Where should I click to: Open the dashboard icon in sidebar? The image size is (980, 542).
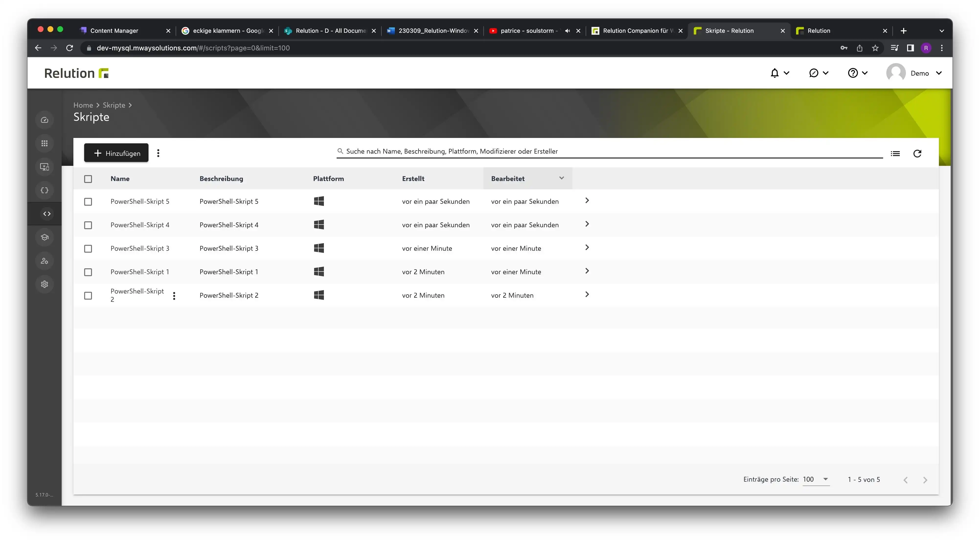coord(45,120)
